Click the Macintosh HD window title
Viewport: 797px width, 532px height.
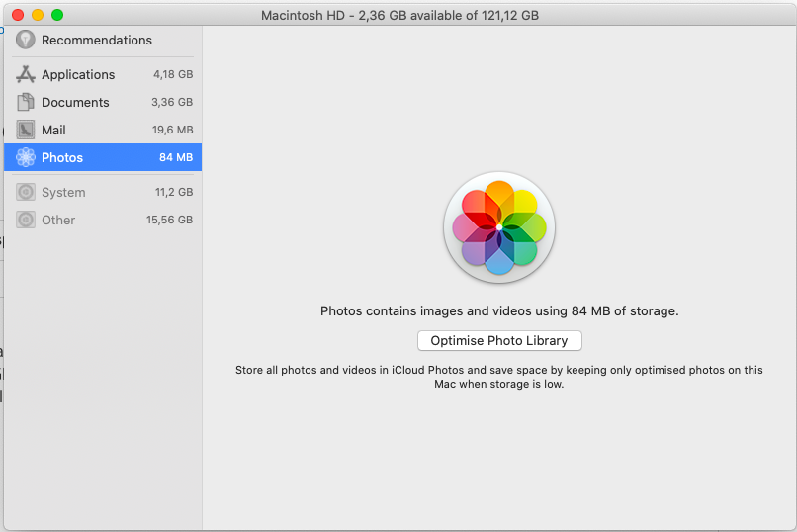[399, 15]
